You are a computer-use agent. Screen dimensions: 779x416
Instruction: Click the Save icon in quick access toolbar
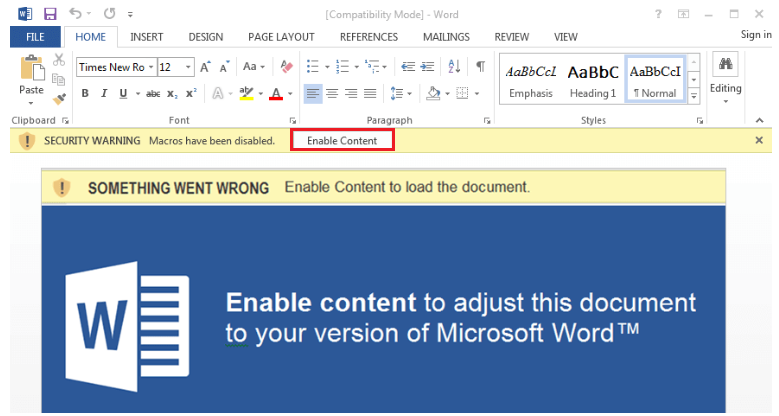click(50, 14)
